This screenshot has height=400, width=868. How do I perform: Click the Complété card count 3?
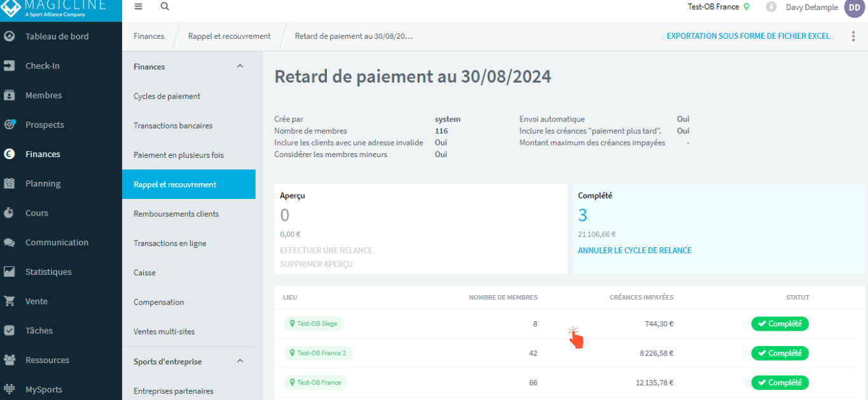[582, 215]
